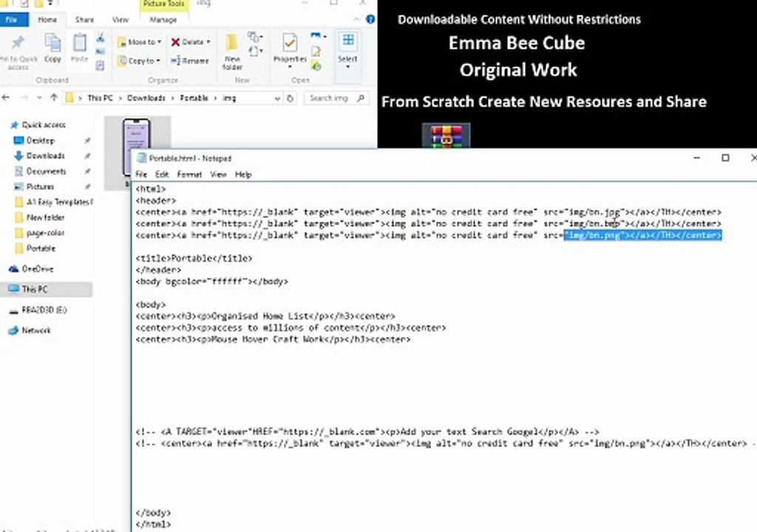Go up one folder level arrow
757x532 pixels.
click(54, 98)
